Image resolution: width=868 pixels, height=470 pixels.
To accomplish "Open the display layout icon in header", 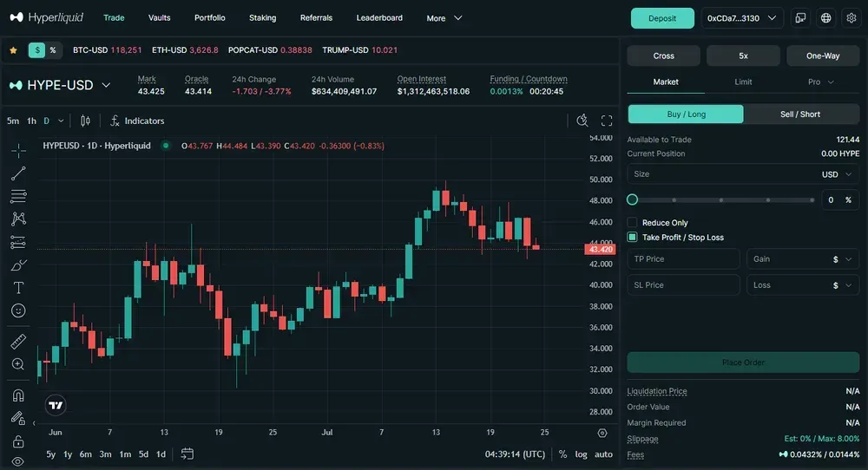I will (x=800, y=18).
